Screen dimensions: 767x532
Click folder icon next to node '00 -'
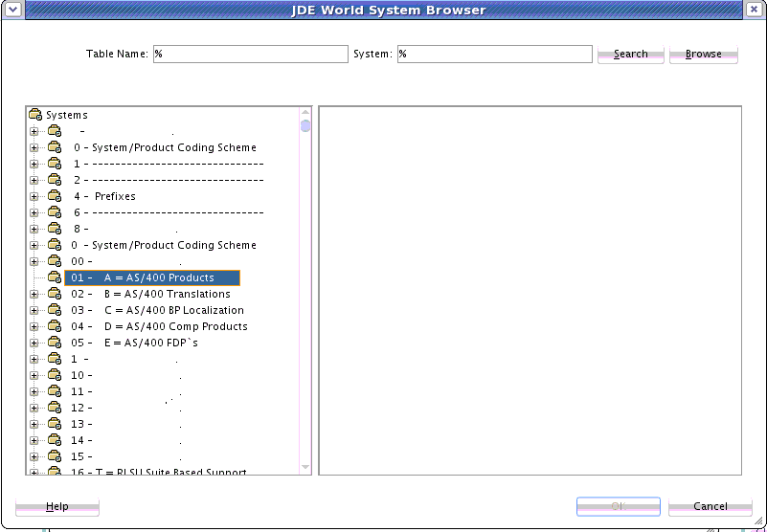pos(55,261)
